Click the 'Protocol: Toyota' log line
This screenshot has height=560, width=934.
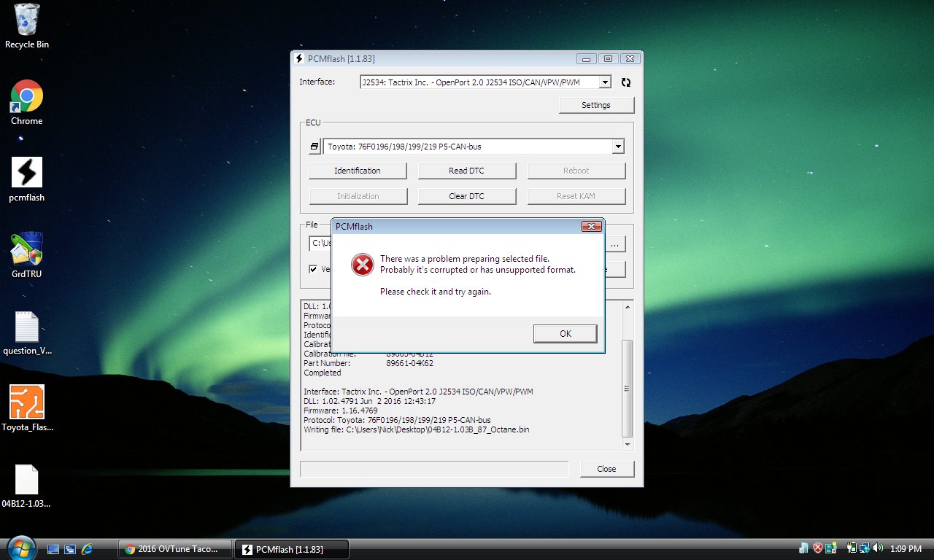[397, 420]
